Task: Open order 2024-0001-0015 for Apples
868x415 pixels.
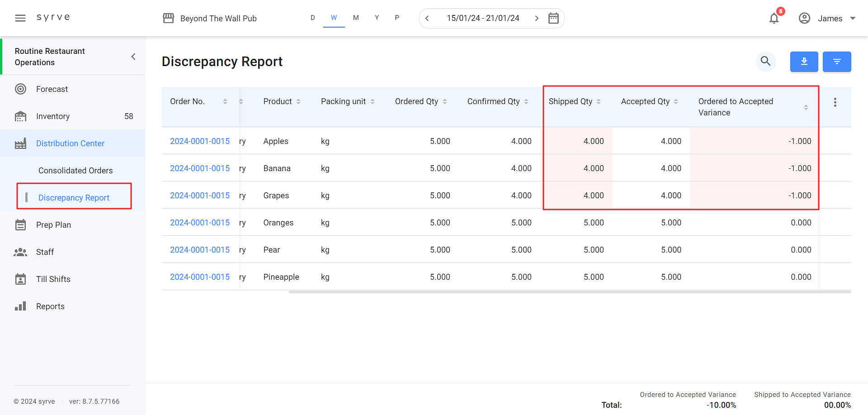Action: coord(200,141)
